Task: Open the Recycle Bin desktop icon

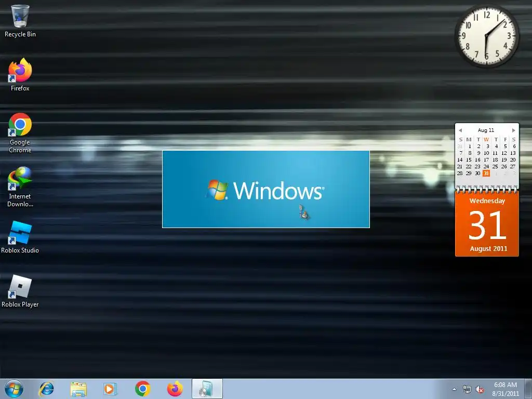Action: pos(20,20)
